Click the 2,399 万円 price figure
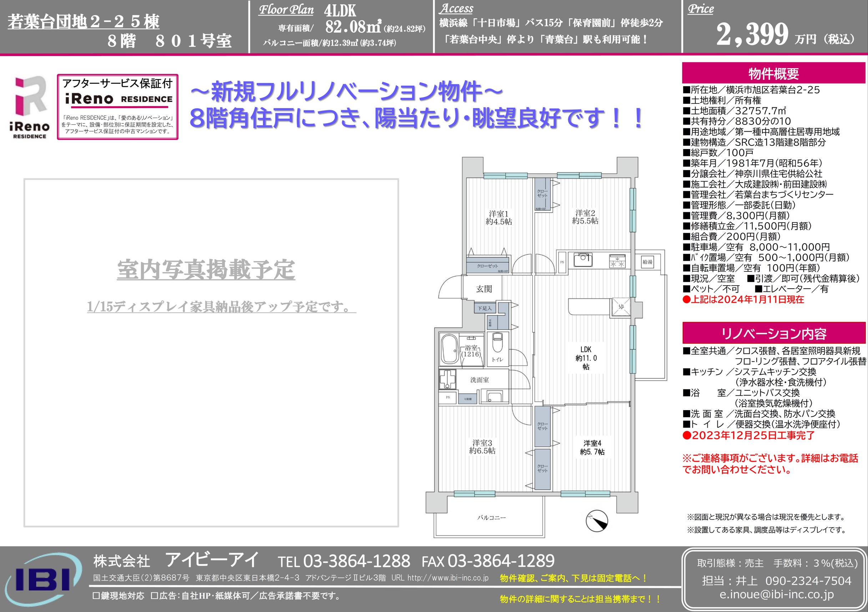868x612 pixels. coord(752,34)
